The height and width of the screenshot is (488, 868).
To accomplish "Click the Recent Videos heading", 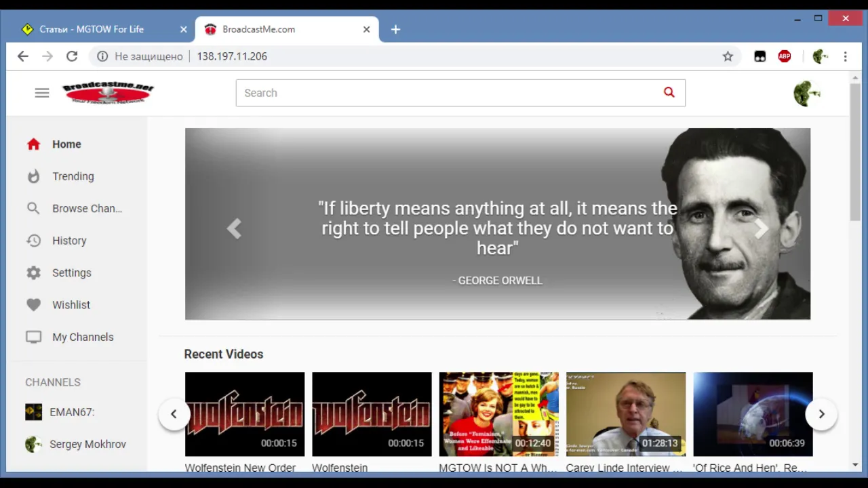I will tap(224, 354).
